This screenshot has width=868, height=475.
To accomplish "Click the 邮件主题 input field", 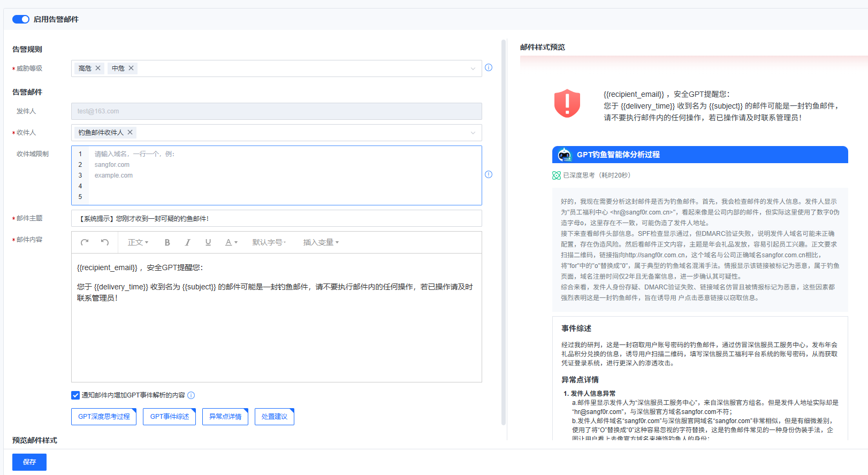I will coord(276,218).
